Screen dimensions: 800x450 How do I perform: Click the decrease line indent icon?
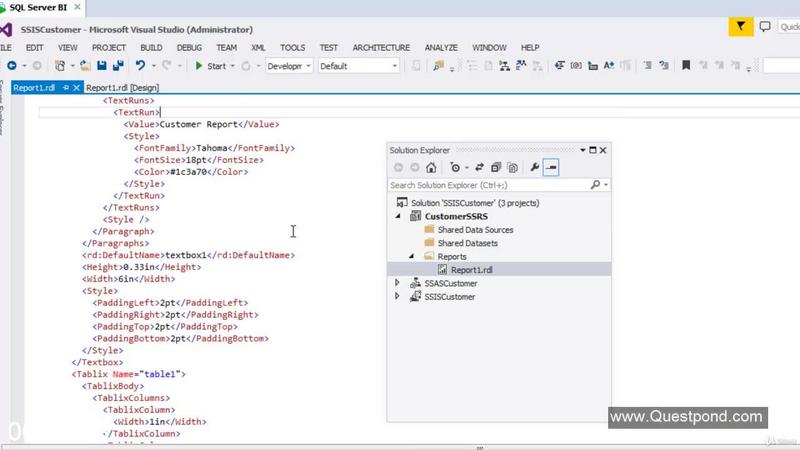pos(560,65)
